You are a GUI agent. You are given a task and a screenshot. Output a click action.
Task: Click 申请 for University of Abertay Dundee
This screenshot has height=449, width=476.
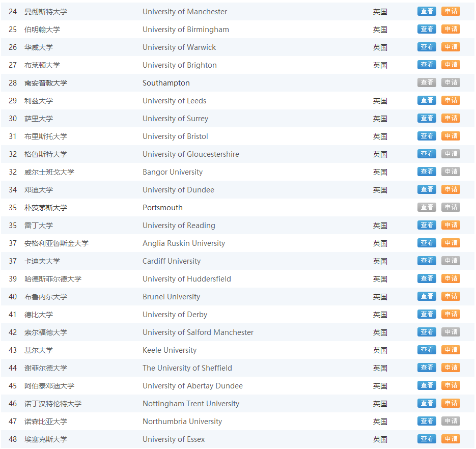[451, 385]
